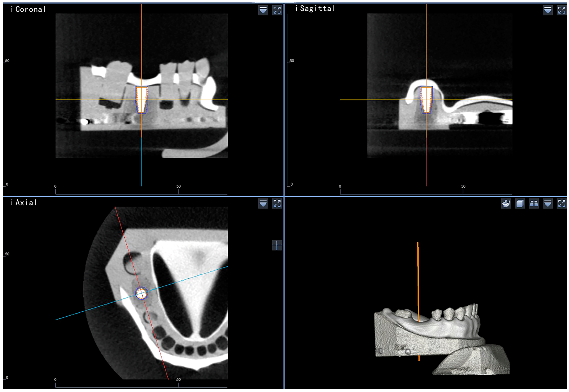Click the jaw implant icon in 3D panel
Image resolution: width=569 pixels, height=392 pixels.
point(506,204)
